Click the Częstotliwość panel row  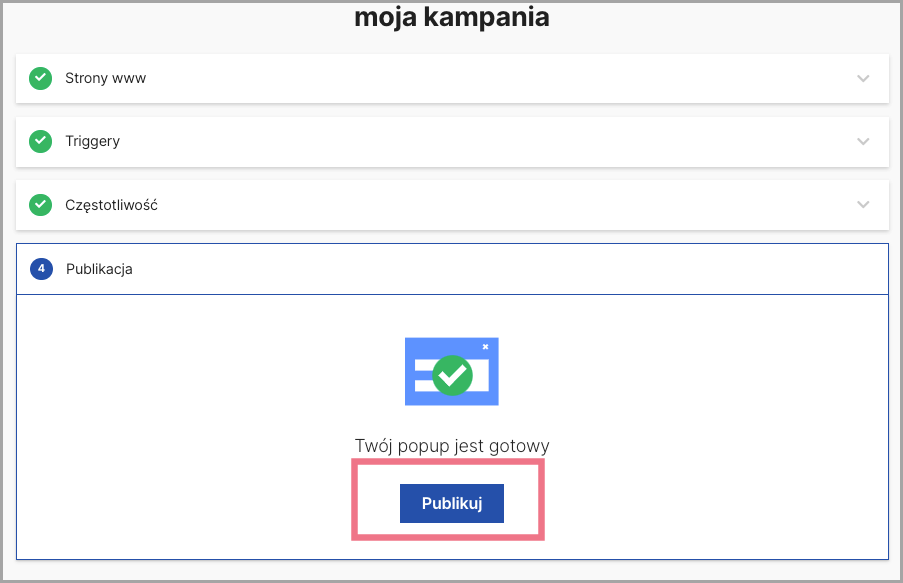(x=453, y=205)
